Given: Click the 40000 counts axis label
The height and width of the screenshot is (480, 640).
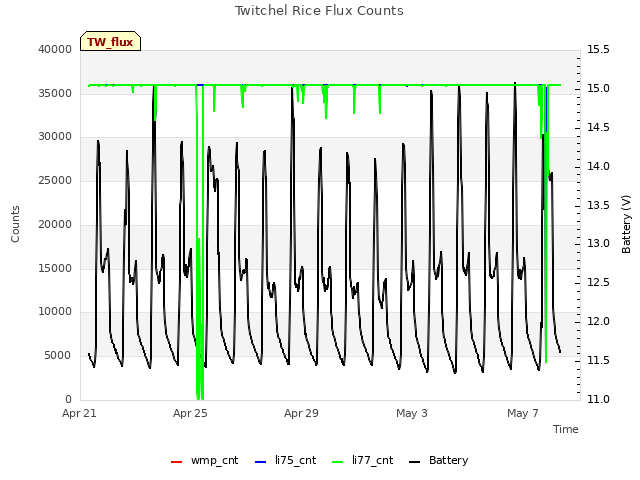Looking at the screenshot, I should point(55,49).
